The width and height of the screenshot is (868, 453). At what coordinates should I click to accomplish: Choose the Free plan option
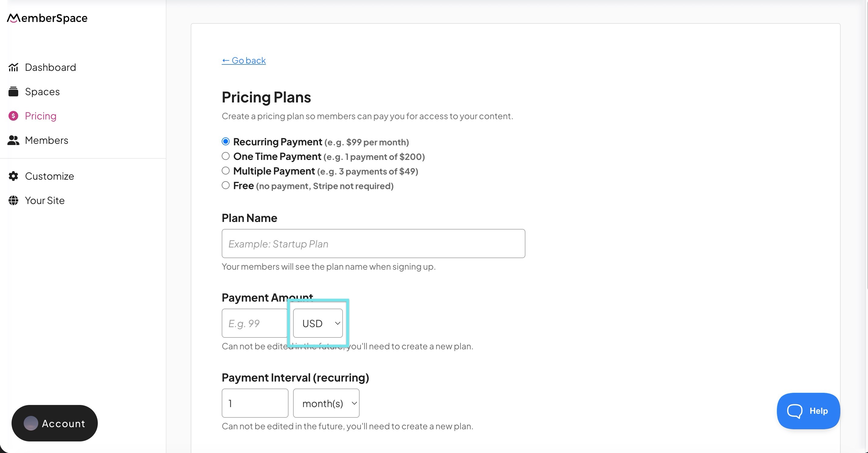point(226,185)
